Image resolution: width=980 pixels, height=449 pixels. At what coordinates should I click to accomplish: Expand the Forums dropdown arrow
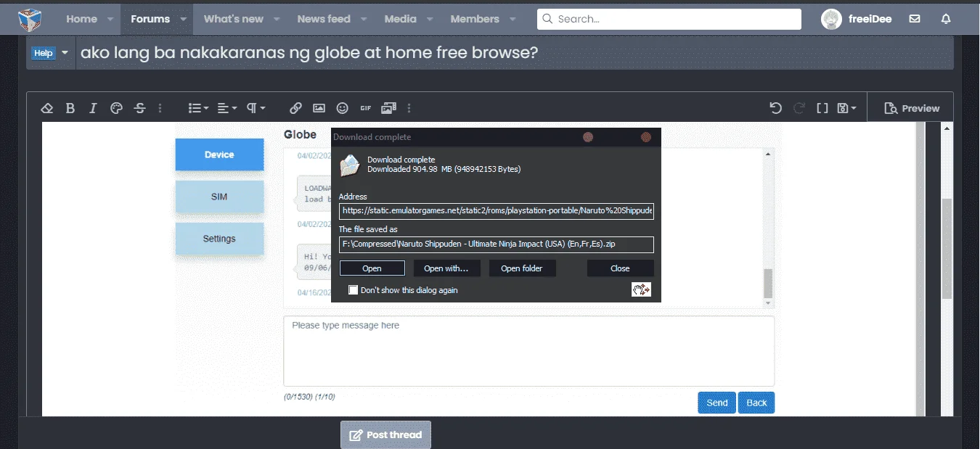point(183,19)
